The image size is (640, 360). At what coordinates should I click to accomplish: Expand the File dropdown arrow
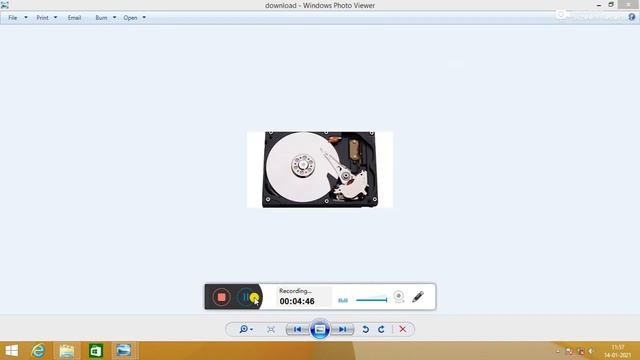click(26, 18)
